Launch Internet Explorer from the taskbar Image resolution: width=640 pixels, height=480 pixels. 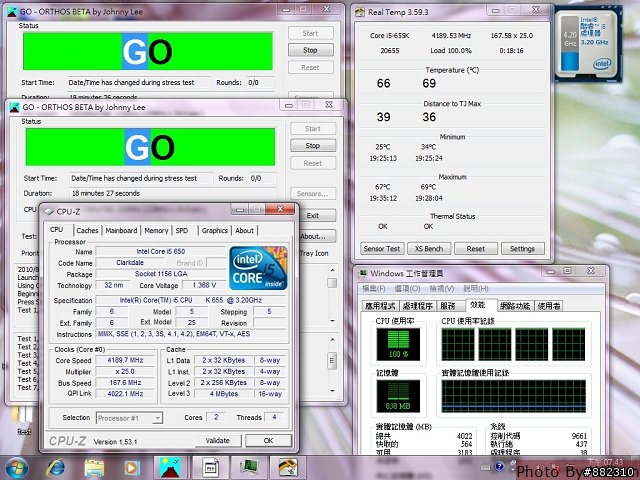pos(56,468)
